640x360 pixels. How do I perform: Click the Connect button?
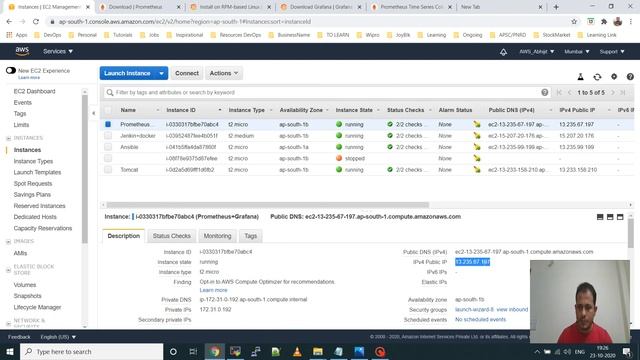point(187,73)
